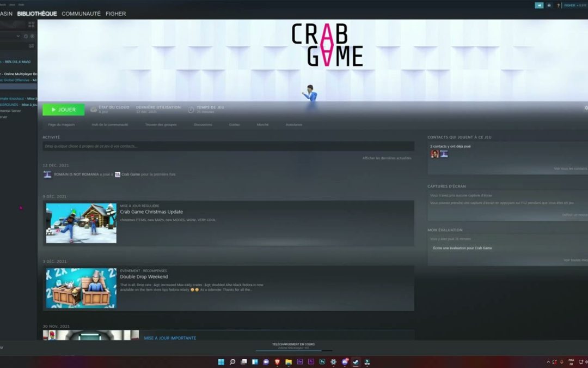Click the question mark help icon
The width and height of the screenshot is (588, 368).
(x=559, y=5)
